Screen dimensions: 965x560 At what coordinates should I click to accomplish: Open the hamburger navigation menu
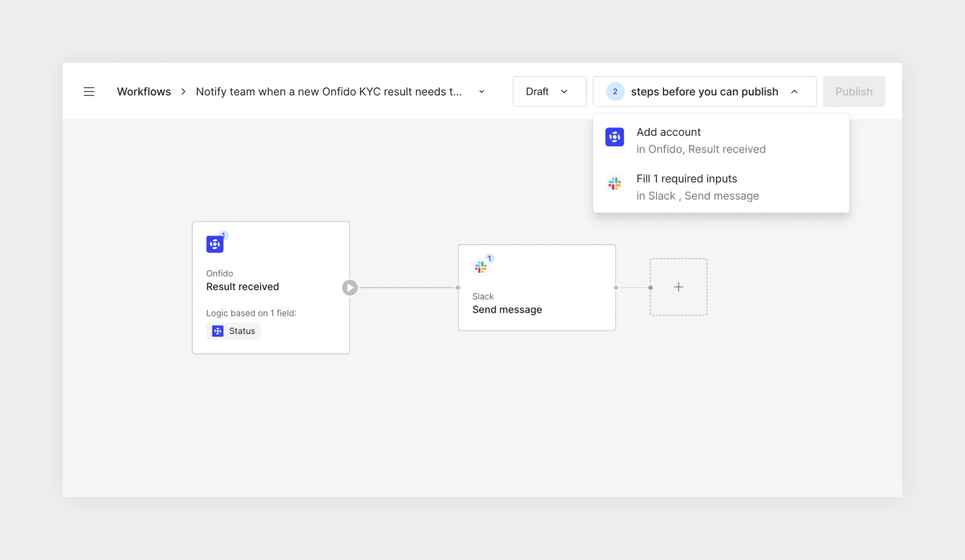tap(89, 92)
